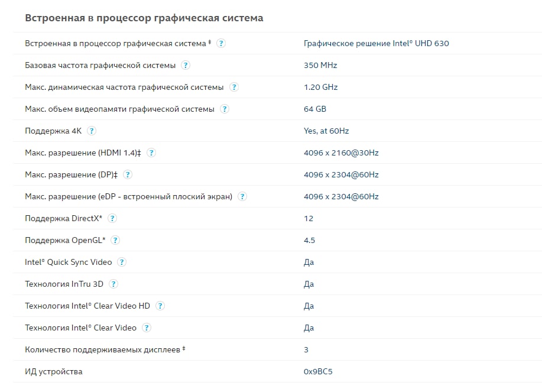Viewport: 542px width, 392px height.
Task: Click the 4096 x 2160@30Hz HDMI resolution value
Action: click(341, 153)
